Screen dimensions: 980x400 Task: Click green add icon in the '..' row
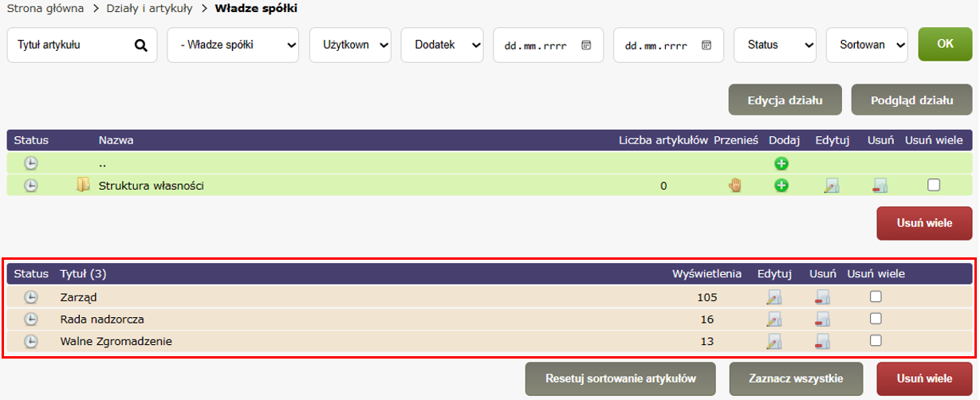[781, 163]
